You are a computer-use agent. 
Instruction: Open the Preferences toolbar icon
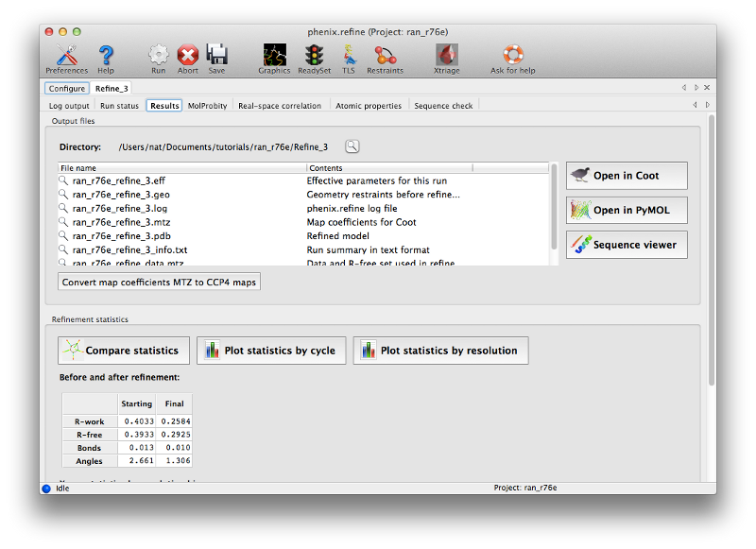(x=66, y=57)
